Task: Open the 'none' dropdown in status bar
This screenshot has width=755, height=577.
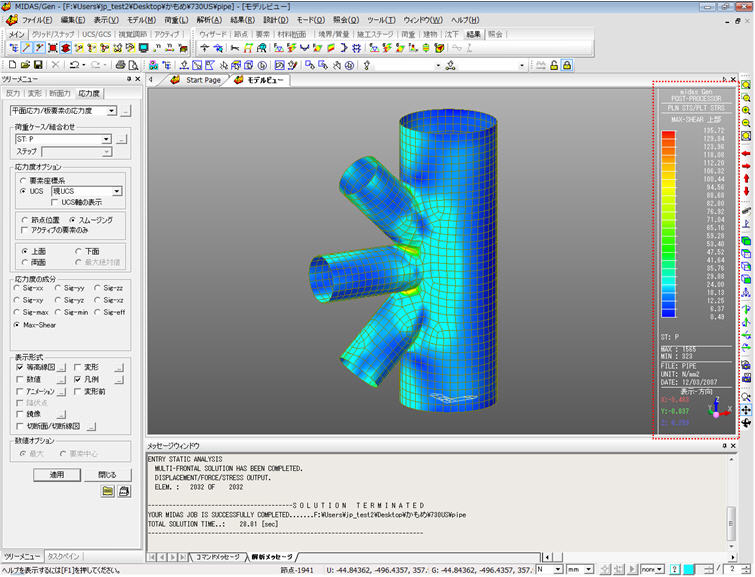Action: [x=660, y=569]
